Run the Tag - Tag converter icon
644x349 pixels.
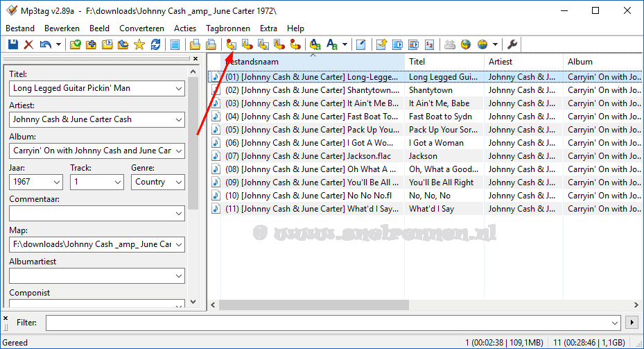pyautogui.click(x=295, y=44)
